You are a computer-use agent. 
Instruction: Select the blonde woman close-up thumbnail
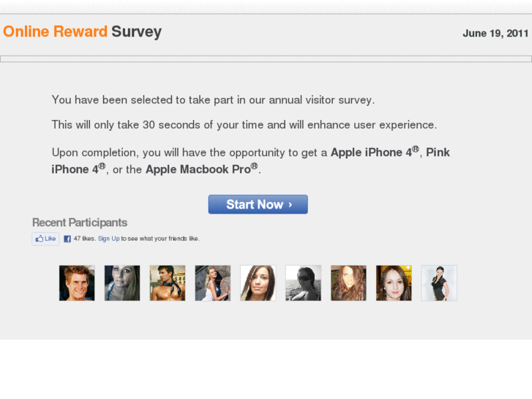[122, 283]
